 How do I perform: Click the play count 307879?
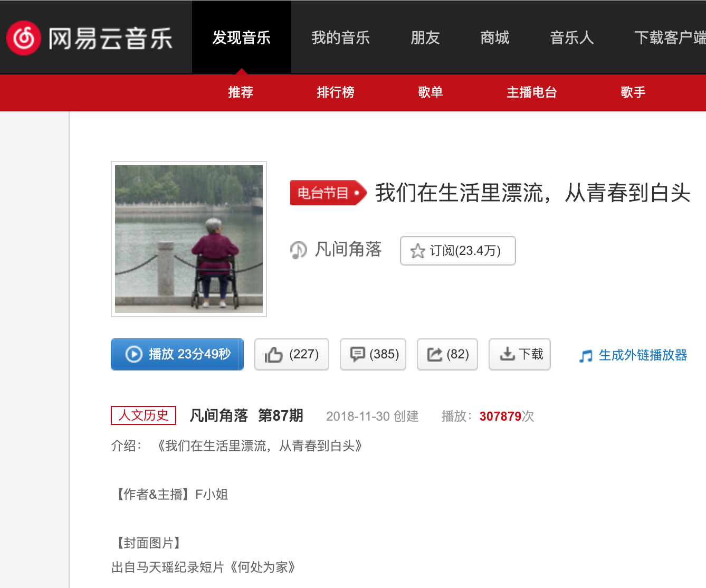click(x=500, y=416)
